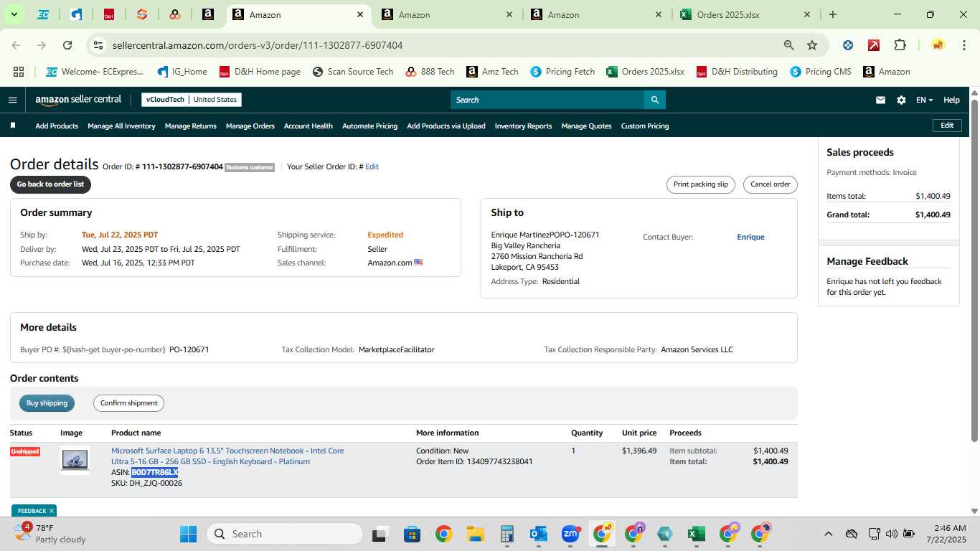Open the Chrome extensions puzzle icon
The height and width of the screenshot is (551, 980).
(x=900, y=45)
